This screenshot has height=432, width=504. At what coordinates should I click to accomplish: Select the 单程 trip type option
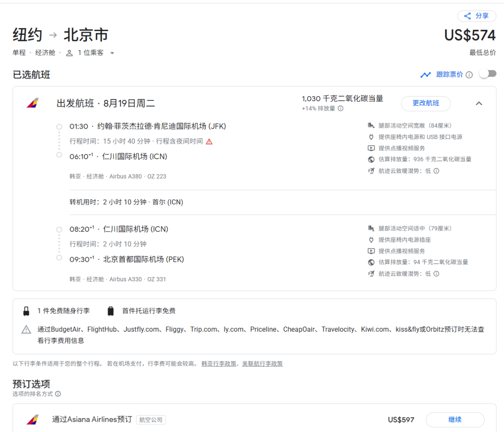[19, 53]
